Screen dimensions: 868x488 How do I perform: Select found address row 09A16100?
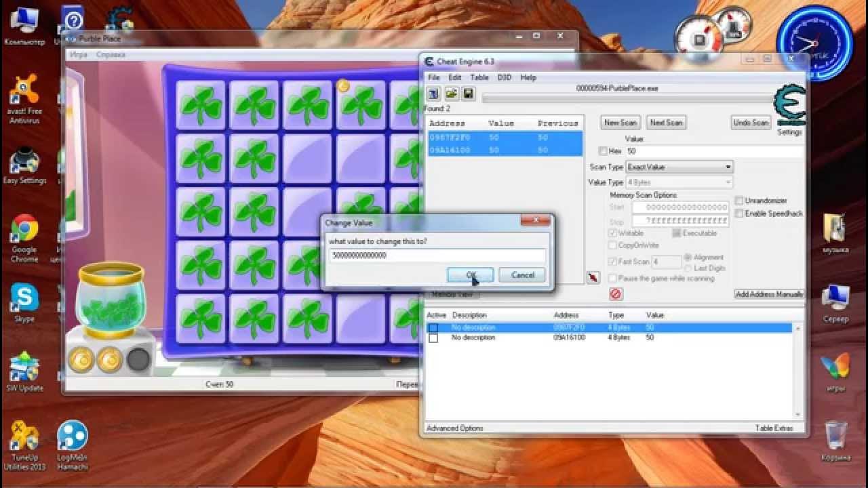tap(505, 150)
